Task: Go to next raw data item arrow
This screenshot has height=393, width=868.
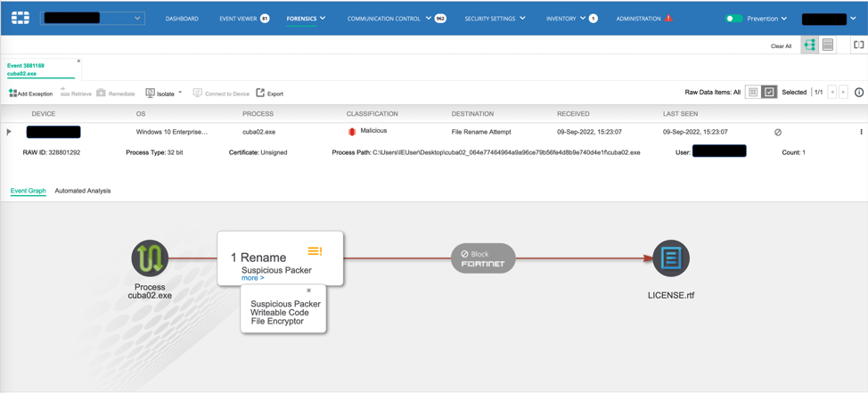Action: (843, 93)
